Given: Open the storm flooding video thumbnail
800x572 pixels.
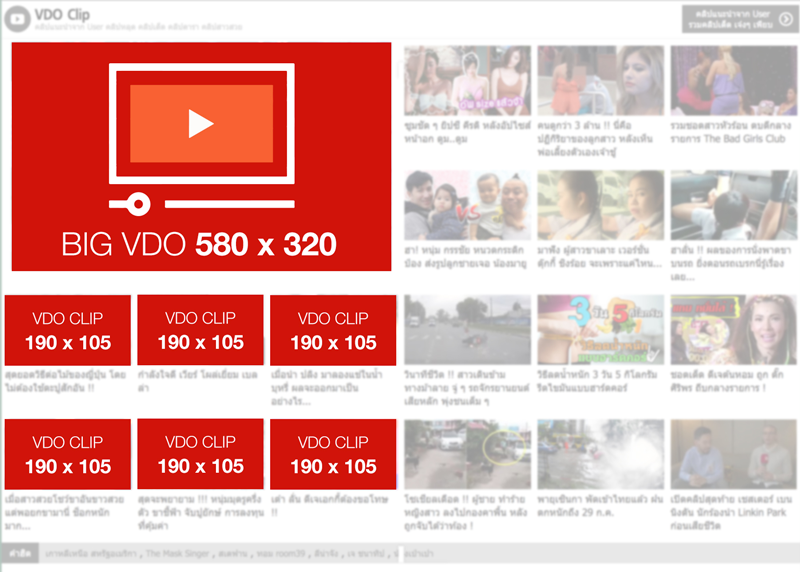Looking at the screenshot, I should (600, 454).
